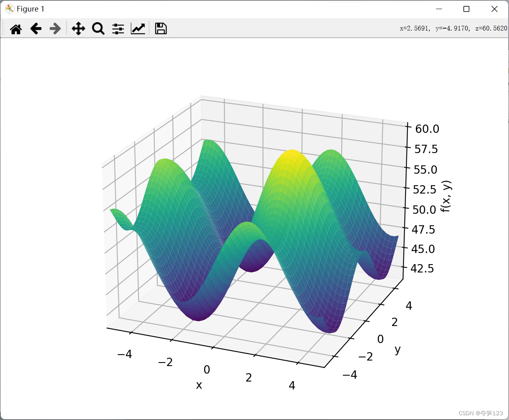
Task: Click the Figure 1 window title
Action: pos(31,9)
